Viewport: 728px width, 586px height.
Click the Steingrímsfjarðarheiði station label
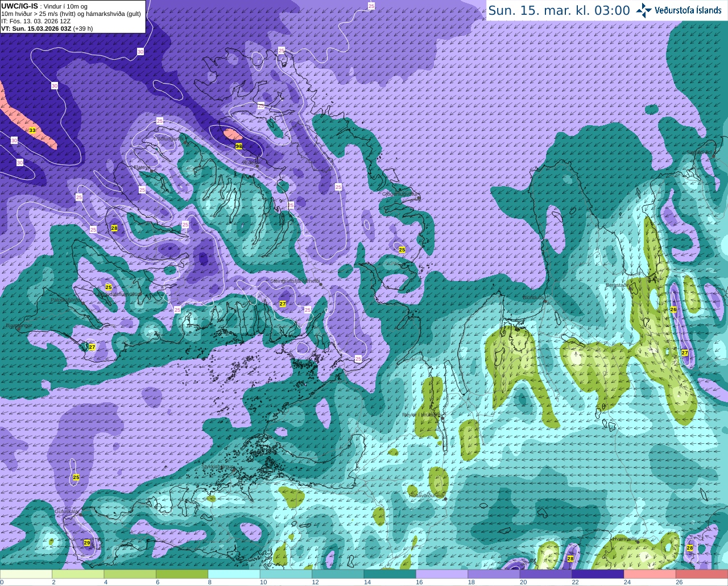tap(294, 281)
